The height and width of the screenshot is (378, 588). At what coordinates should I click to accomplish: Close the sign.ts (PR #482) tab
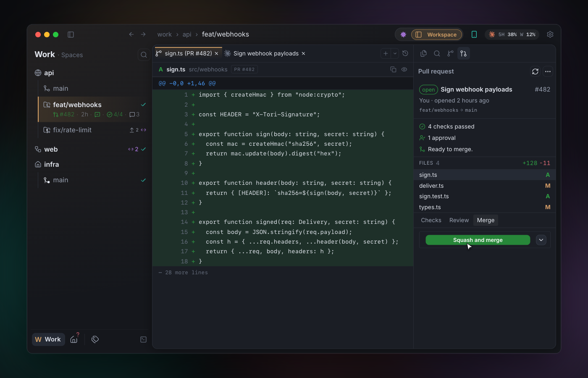[217, 53]
